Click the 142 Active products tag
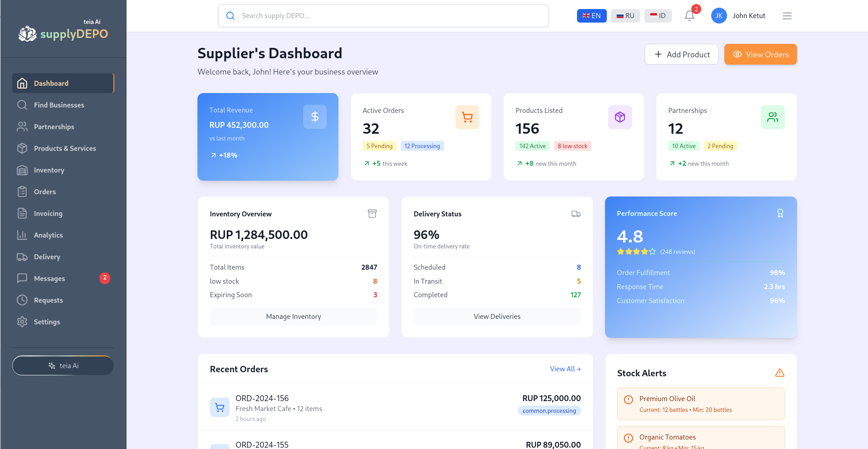Screen dimensions: 868x449 [532, 146]
